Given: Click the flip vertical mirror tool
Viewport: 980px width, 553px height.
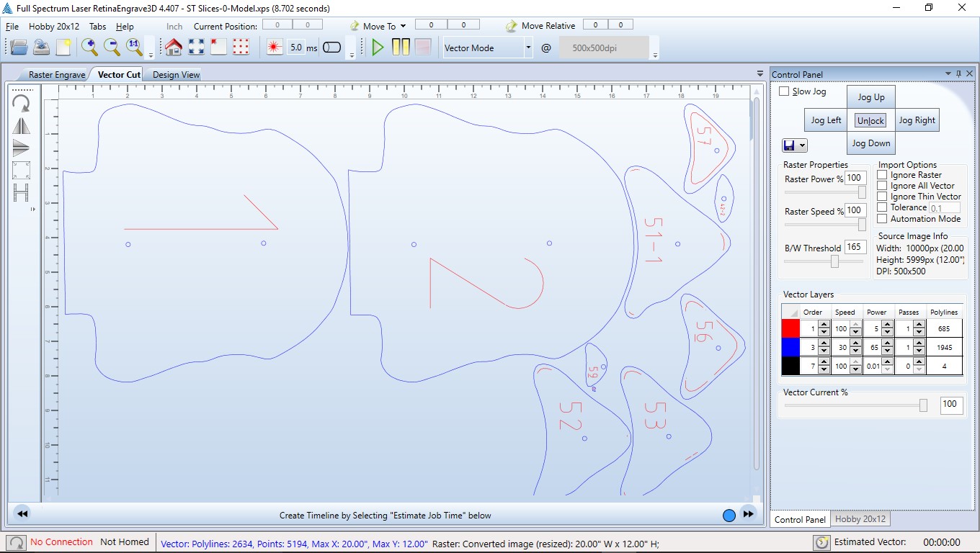Looking at the screenshot, I should pyautogui.click(x=21, y=148).
